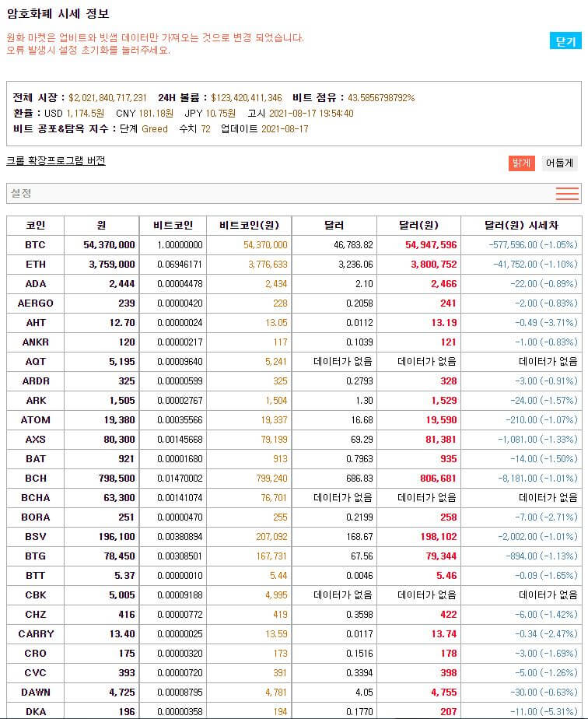Click BTC dollar-won price 54,947,596
The height and width of the screenshot is (719, 588).
431,245
